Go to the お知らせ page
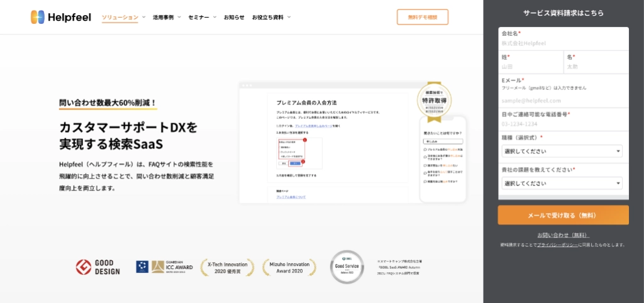The height and width of the screenshot is (303, 644). 234,17
